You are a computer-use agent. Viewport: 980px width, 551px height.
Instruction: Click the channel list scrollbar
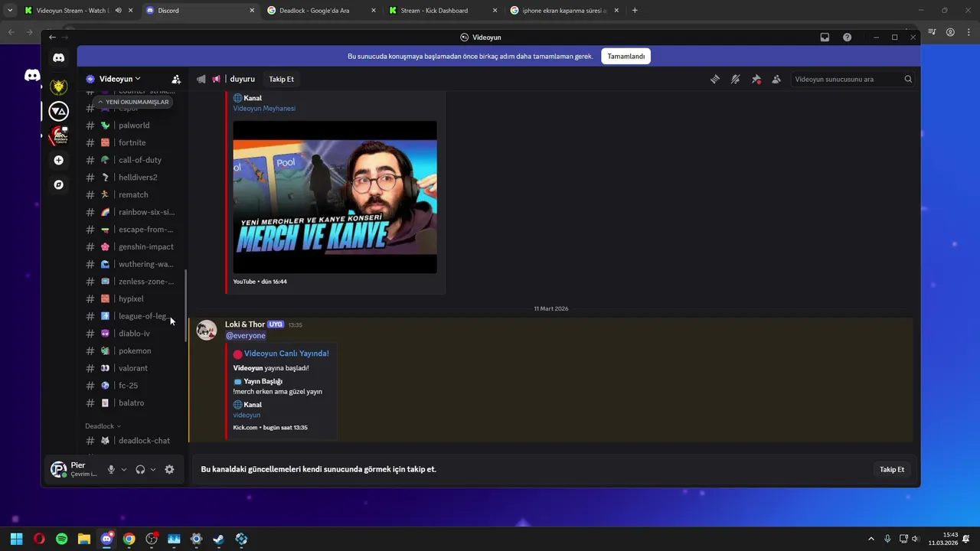click(x=185, y=306)
